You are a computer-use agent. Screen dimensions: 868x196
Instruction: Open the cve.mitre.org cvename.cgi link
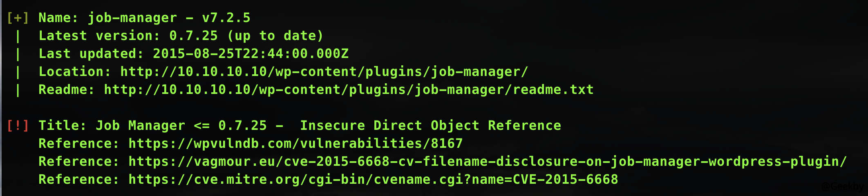[373, 180]
